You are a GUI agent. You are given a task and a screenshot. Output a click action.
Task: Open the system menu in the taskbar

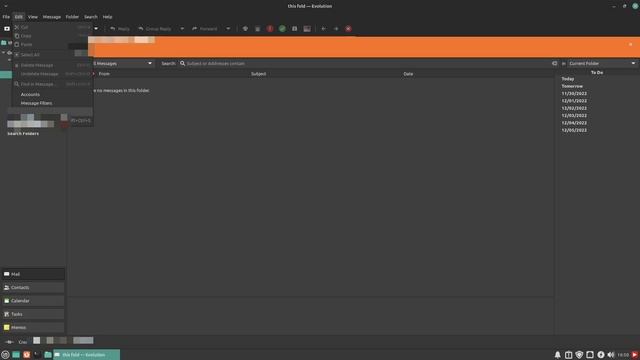5,355
